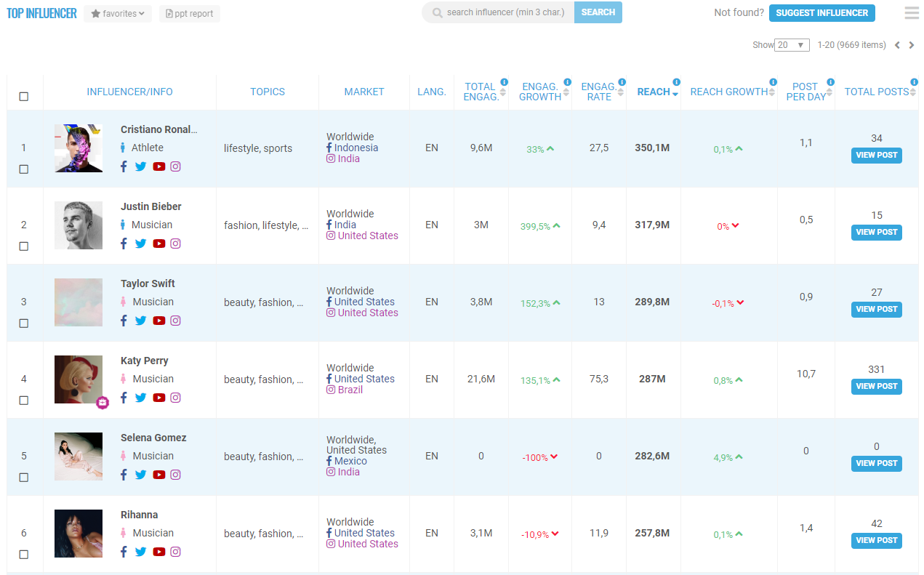924x575 pixels.
Task: Open Rihanna's Twitter icon
Action: [140, 552]
